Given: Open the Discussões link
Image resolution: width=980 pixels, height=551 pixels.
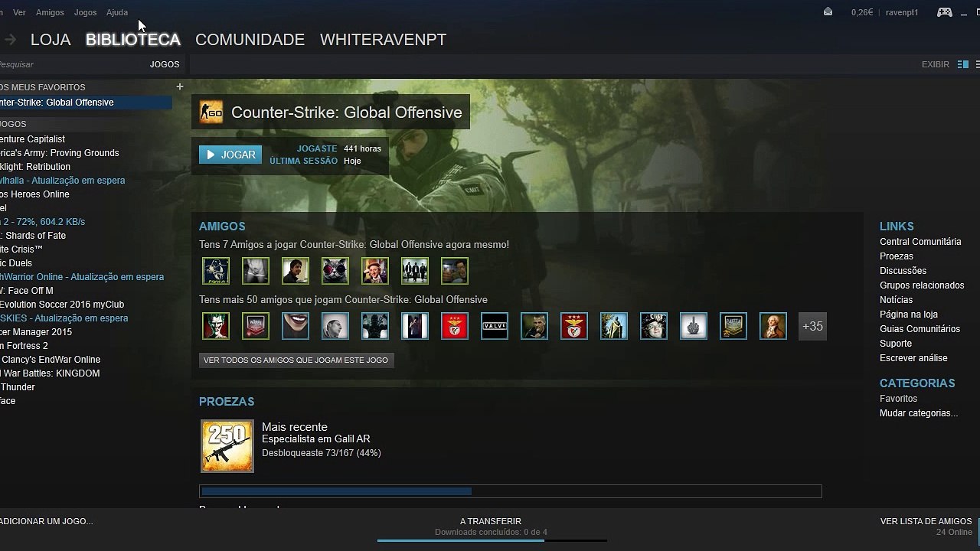Looking at the screenshot, I should [903, 271].
